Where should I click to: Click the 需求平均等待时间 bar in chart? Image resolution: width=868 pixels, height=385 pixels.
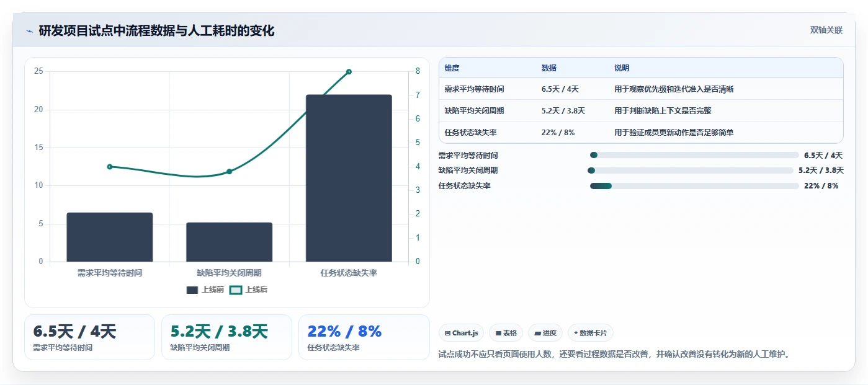(x=110, y=237)
